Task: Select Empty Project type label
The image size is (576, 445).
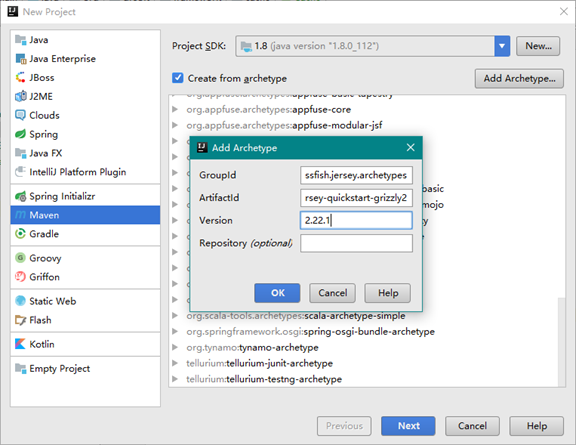Action: pos(60,368)
